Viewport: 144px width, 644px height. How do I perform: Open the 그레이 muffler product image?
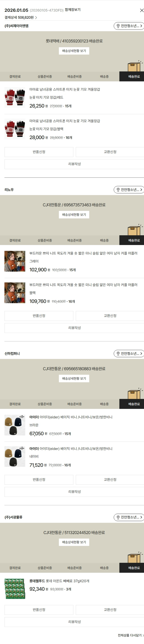(x=15, y=261)
